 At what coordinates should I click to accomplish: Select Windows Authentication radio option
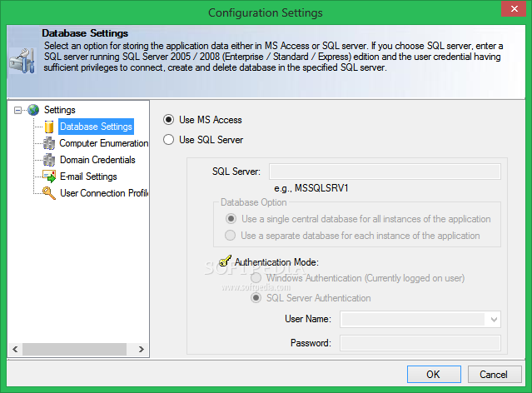[x=256, y=278]
